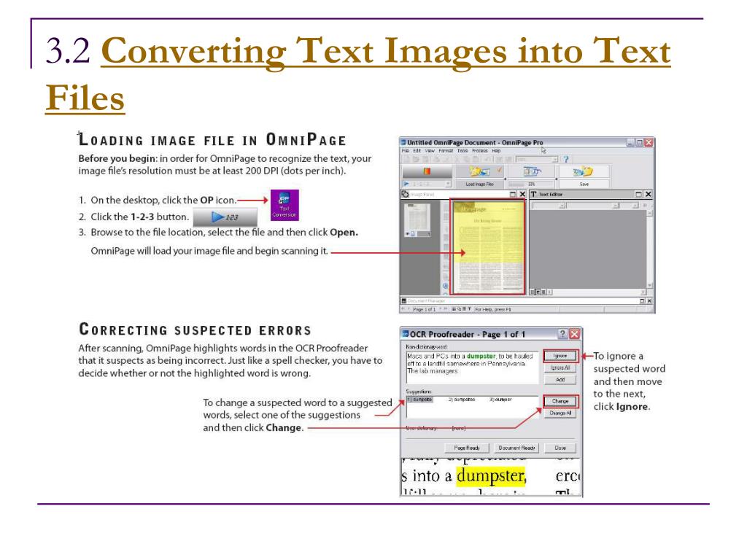Minimize the OmniPage Pro window
Viewport: 747px width, 560px height.
[630, 142]
